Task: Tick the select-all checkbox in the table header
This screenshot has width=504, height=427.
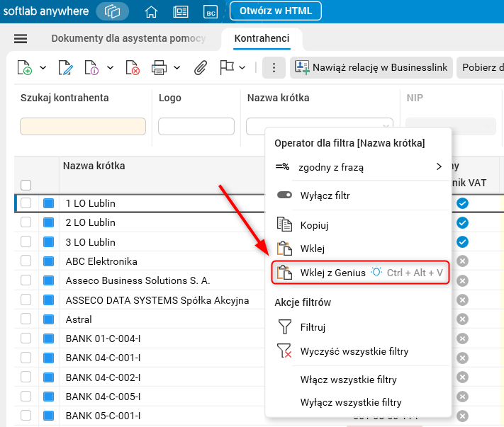Action: 26,186
